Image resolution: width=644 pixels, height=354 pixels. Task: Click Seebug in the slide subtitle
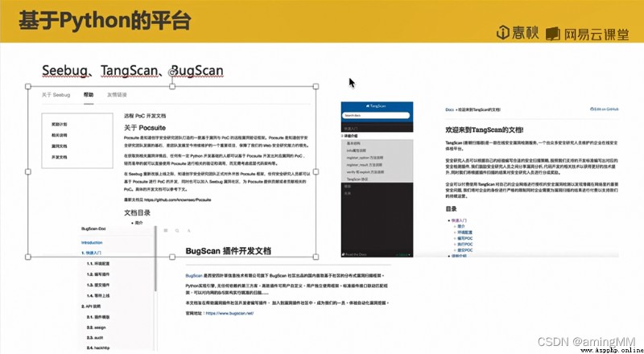[x=64, y=71]
